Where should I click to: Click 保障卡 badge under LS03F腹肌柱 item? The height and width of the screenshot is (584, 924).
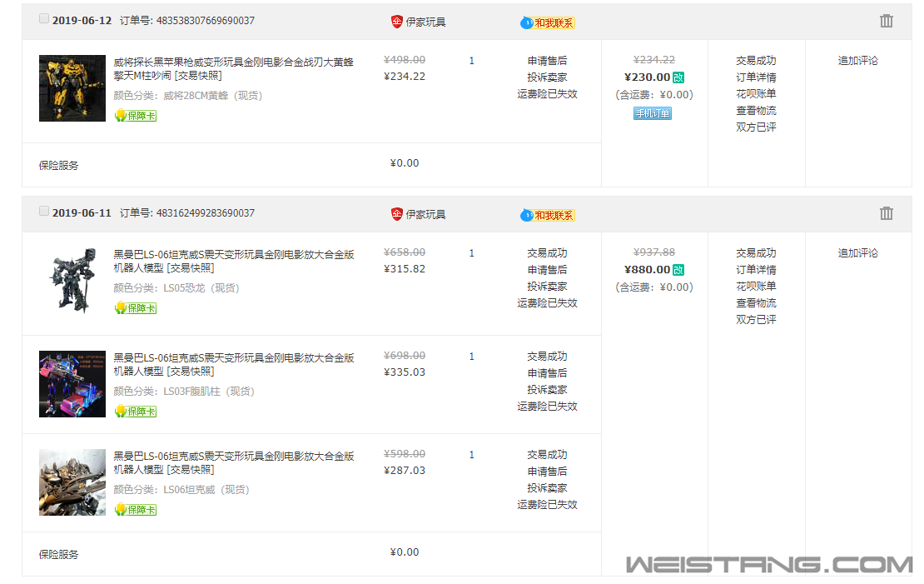pos(136,412)
